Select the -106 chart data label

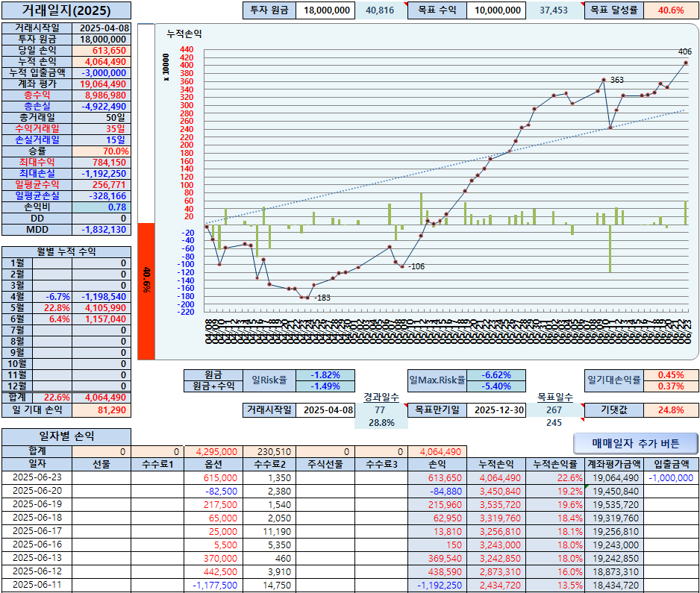(416, 266)
